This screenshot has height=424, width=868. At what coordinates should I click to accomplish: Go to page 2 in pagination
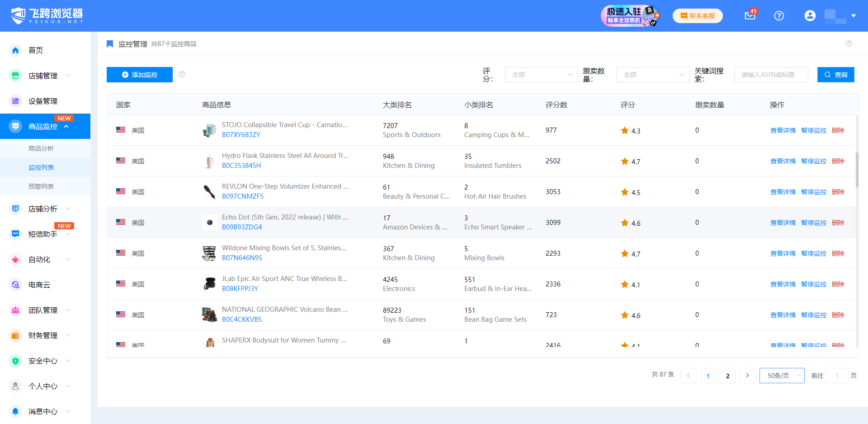coord(727,376)
